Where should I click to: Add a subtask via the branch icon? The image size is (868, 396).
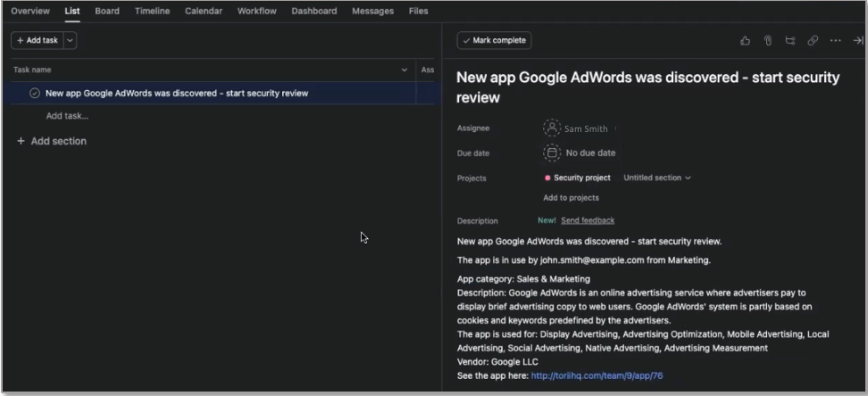pyautogui.click(x=790, y=40)
